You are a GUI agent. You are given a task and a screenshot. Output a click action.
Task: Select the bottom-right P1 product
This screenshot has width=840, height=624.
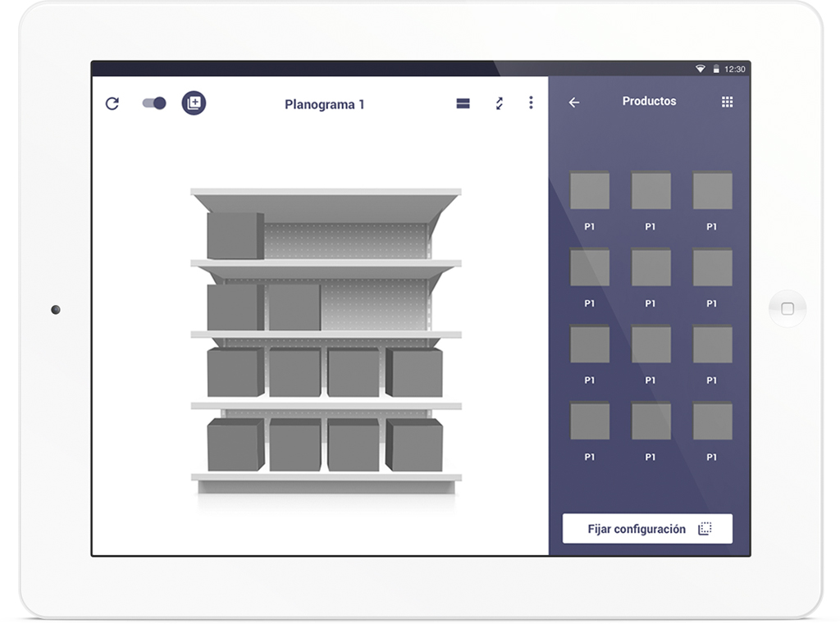click(x=712, y=421)
